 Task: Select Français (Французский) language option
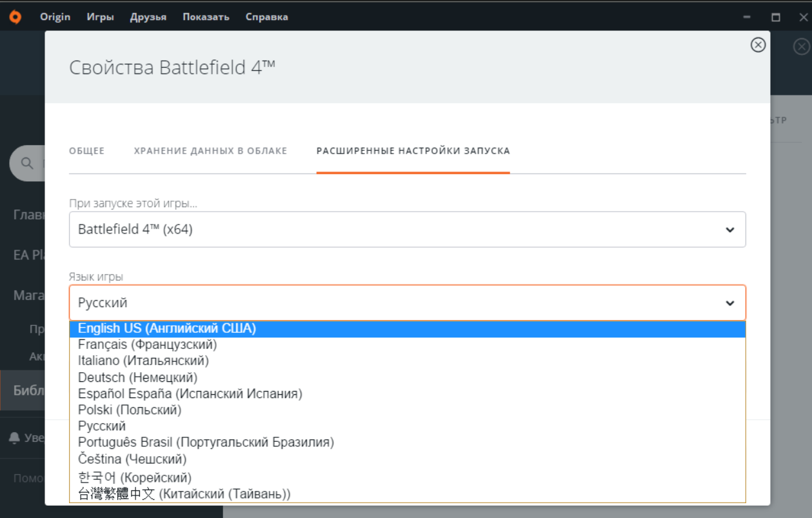(x=147, y=344)
